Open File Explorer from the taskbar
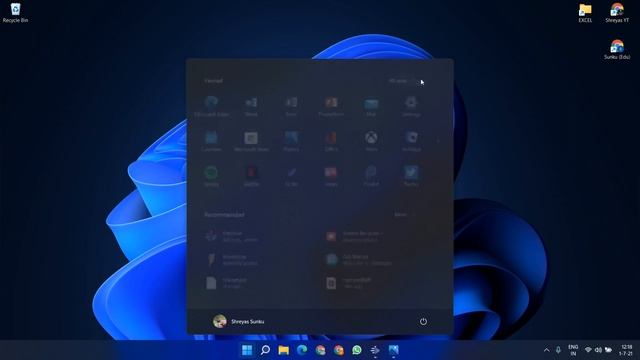 tap(284, 350)
